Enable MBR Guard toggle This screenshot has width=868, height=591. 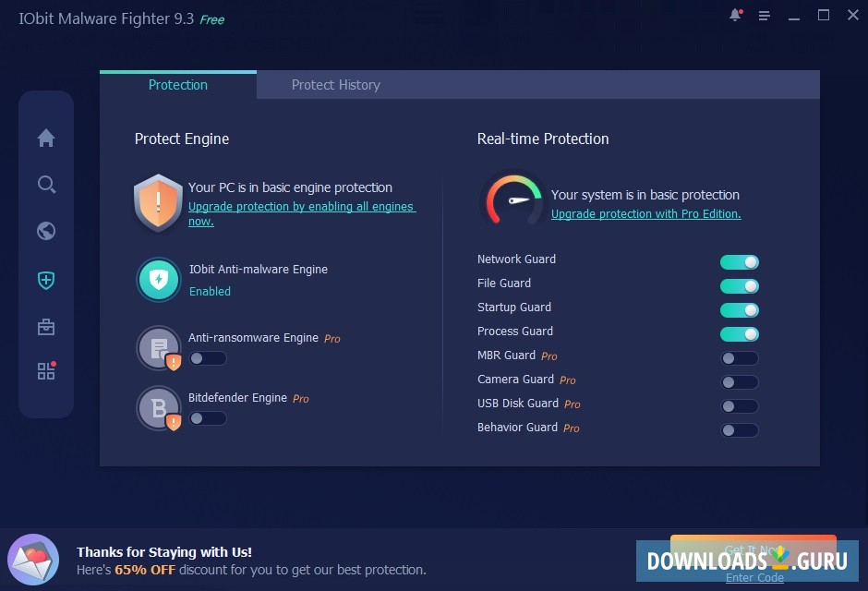tap(739, 358)
